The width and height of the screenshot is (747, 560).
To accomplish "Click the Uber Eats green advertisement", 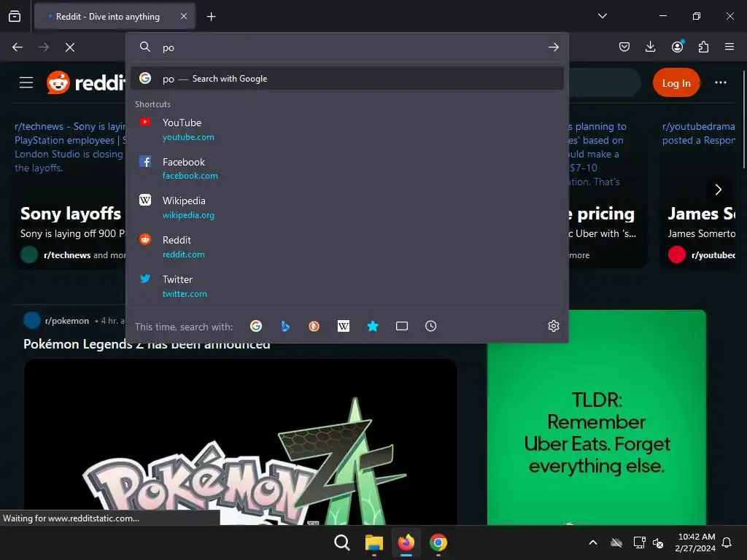I will point(597,418).
